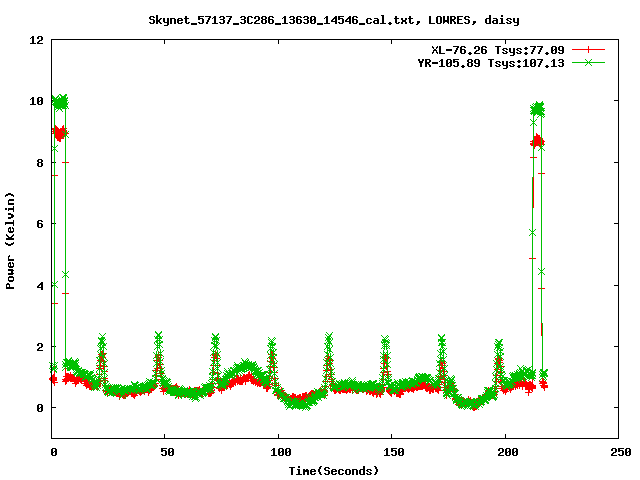This screenshot has width=640, height=480.
Task: Click y-axis tick label '12'
Action: [x=36, y=40]
